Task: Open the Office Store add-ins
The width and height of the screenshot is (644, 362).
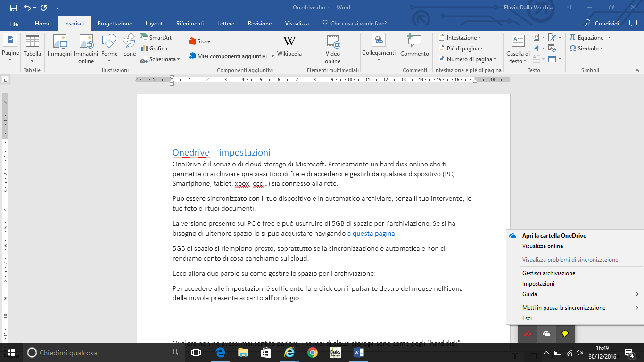Action: (x=199, y=41)
